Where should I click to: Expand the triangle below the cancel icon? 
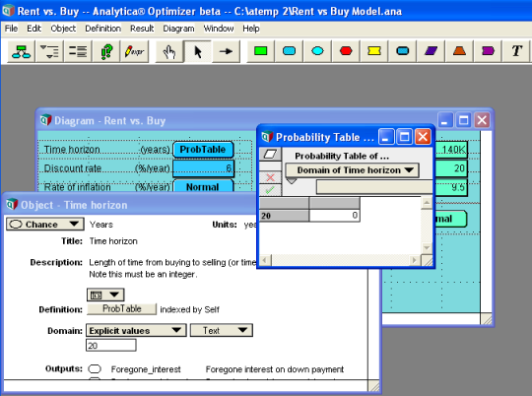click(292, 181)
